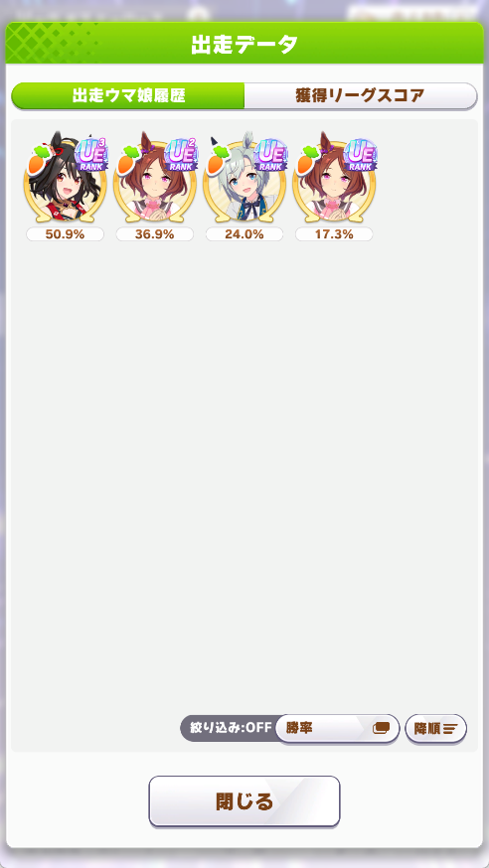The height and width of the screenshot is (868, 489).
Task: Click the UE rank badge on silver-haired portrait
Action: point(270,155)
